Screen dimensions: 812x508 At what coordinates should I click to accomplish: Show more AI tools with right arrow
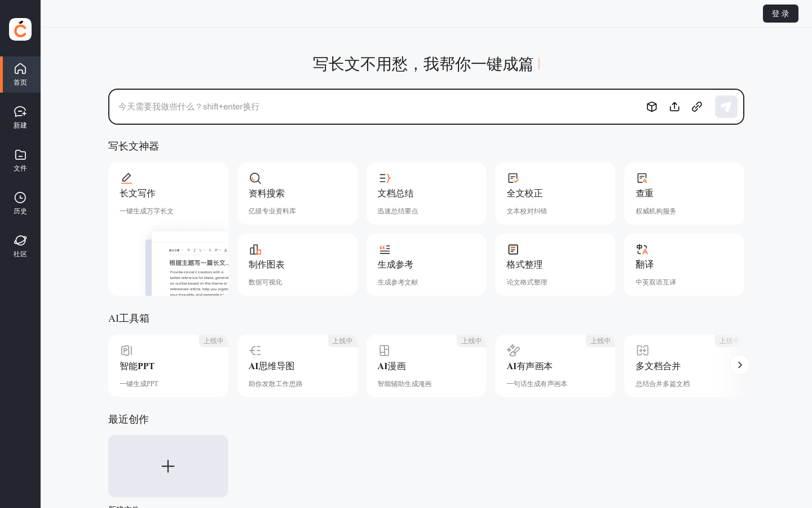pos(740,365)
